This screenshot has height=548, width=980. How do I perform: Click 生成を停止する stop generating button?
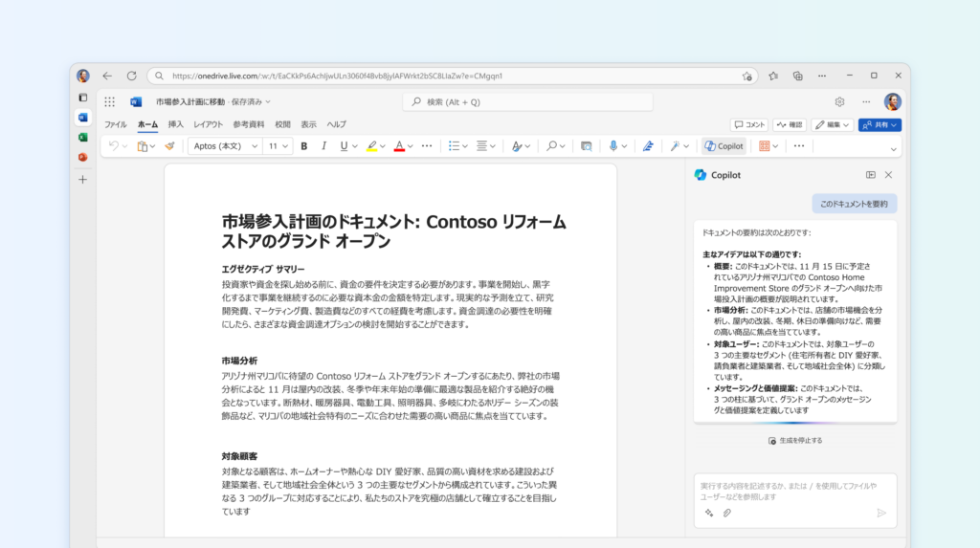[x=795, y=441]
